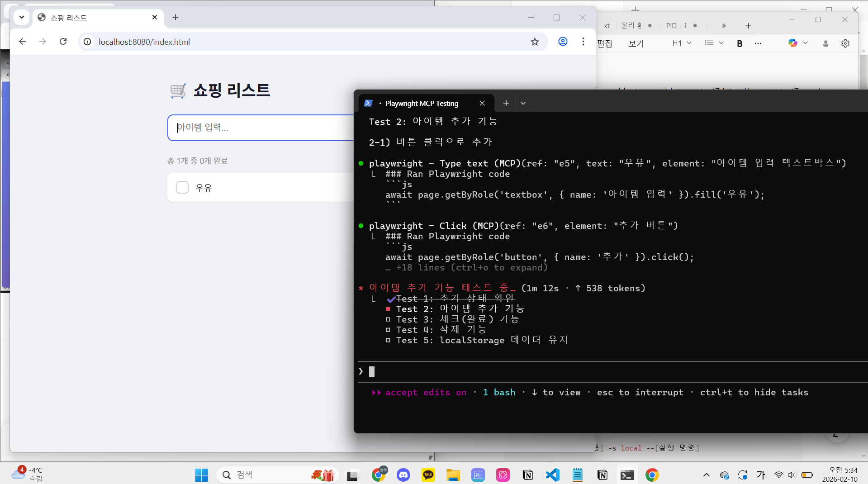Open the Wi-Fi network tray icon
The width and height of the screenshot is (868, 484).
(778, 475)
